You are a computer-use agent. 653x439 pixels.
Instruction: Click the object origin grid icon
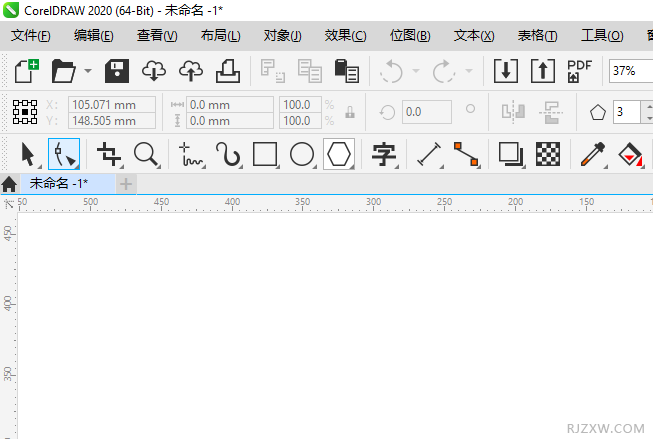click(x=25, y=112)
